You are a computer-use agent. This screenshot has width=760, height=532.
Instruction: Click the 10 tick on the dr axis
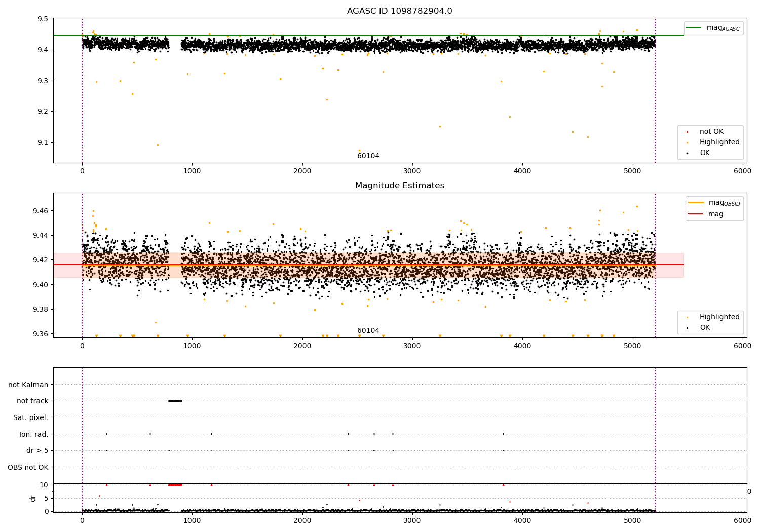(44, 485)
